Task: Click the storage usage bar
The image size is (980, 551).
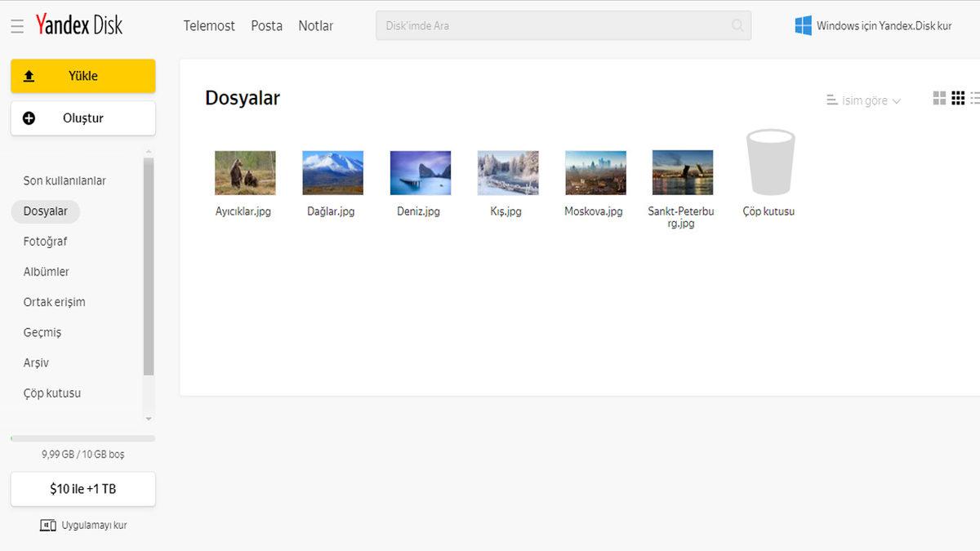Action: tap(82, 438)
